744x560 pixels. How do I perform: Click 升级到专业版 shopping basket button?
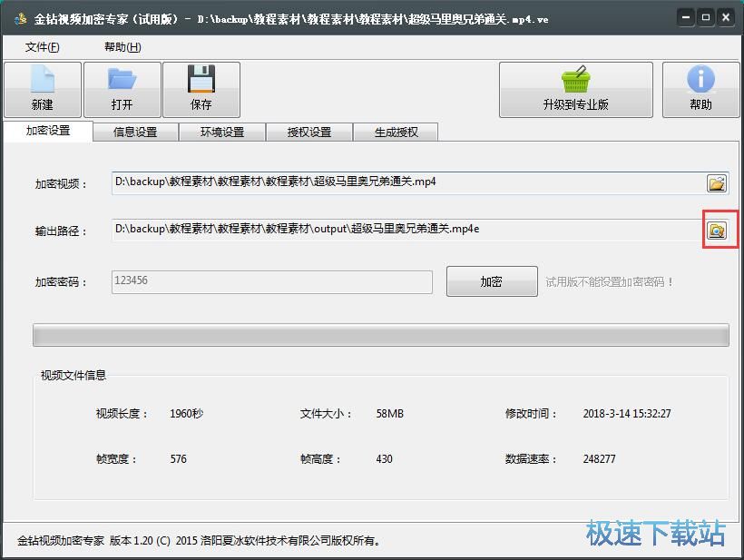click(575, 90)
